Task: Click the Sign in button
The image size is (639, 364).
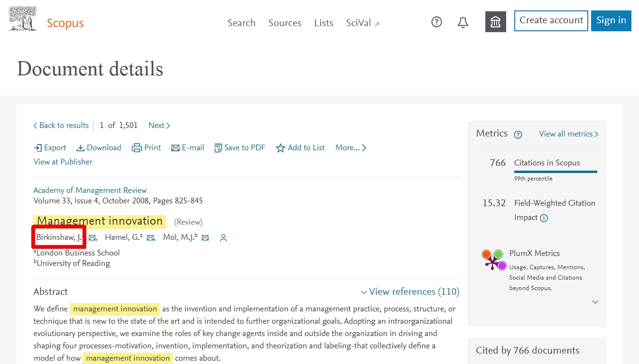Action: pos(611,20)
